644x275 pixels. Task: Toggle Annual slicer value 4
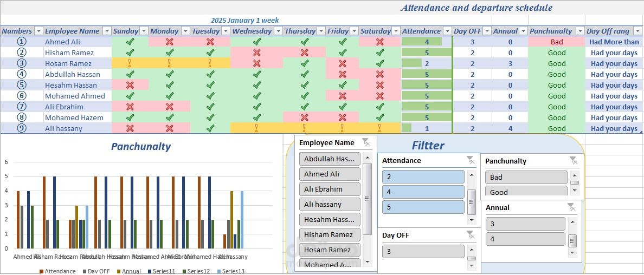tap(525, 239)
